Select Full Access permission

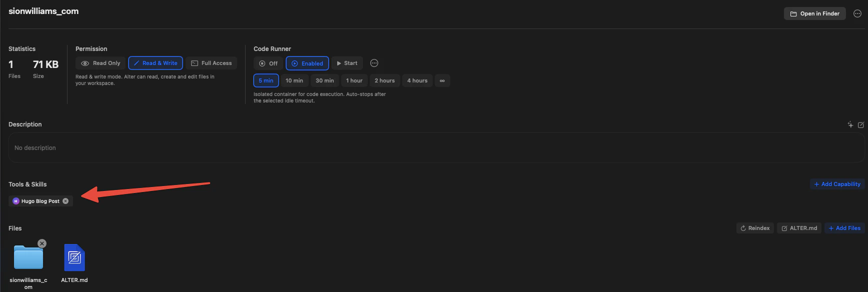212,63
